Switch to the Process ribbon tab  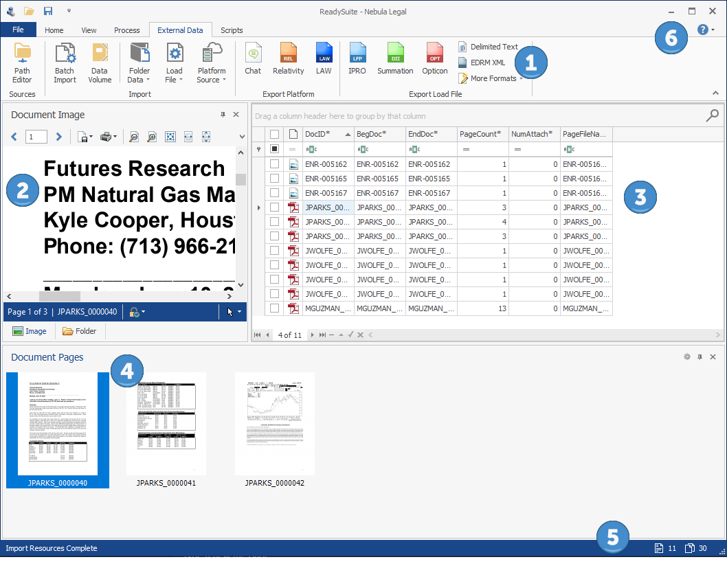(126, 30)
